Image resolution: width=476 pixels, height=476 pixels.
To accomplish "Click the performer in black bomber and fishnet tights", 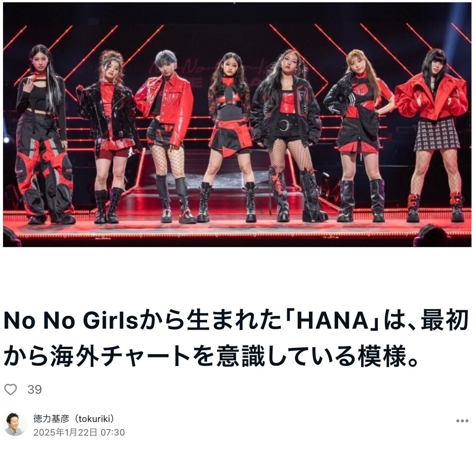I will [x=289, y=135].
